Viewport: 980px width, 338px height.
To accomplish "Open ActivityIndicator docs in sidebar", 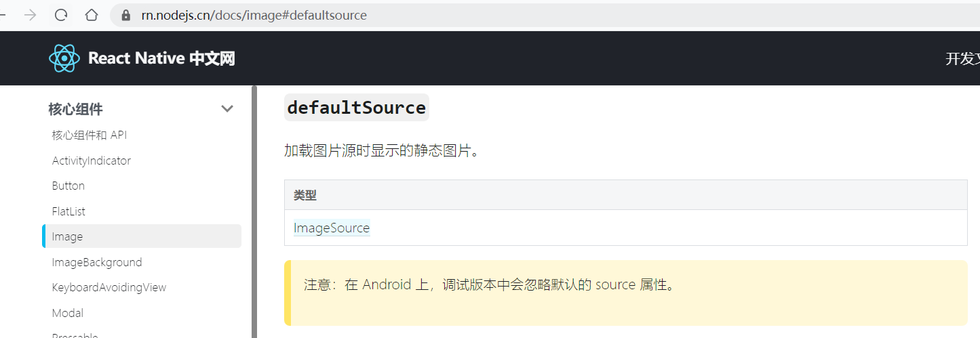I will tap(92, 161).
